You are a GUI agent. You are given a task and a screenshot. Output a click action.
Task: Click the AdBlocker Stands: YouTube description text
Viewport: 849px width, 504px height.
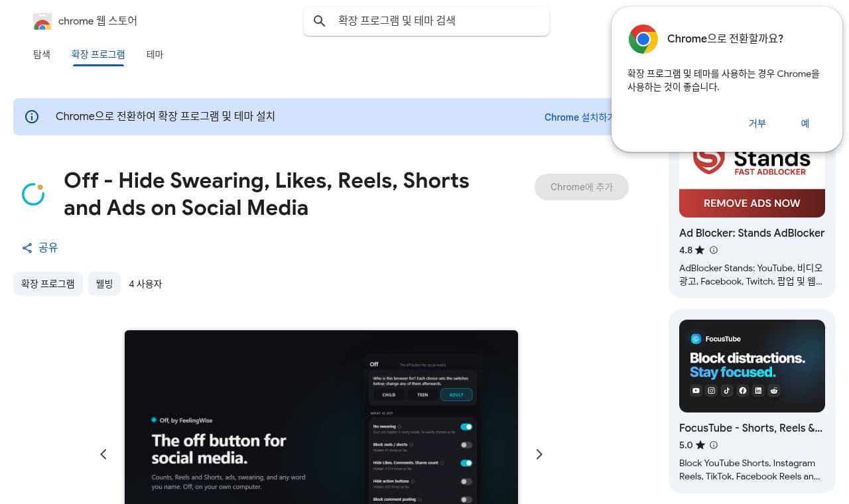point(751,275)
